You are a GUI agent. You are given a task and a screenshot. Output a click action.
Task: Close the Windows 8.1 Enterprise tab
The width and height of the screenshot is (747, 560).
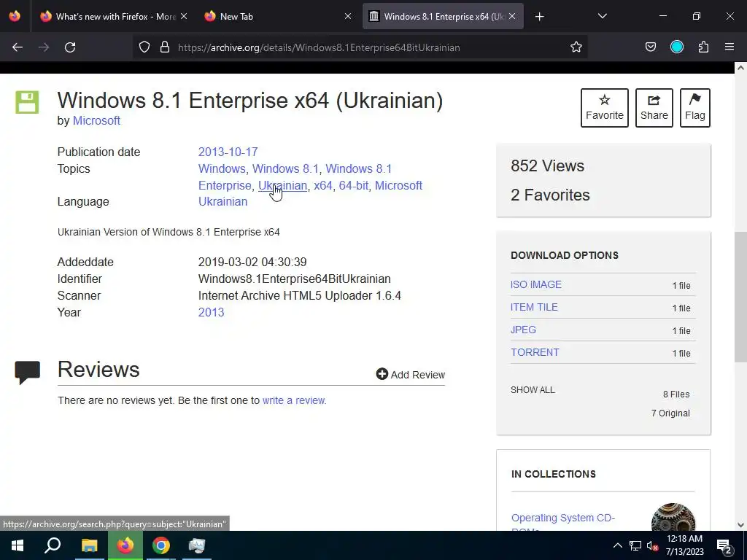[x=512, y=16]
